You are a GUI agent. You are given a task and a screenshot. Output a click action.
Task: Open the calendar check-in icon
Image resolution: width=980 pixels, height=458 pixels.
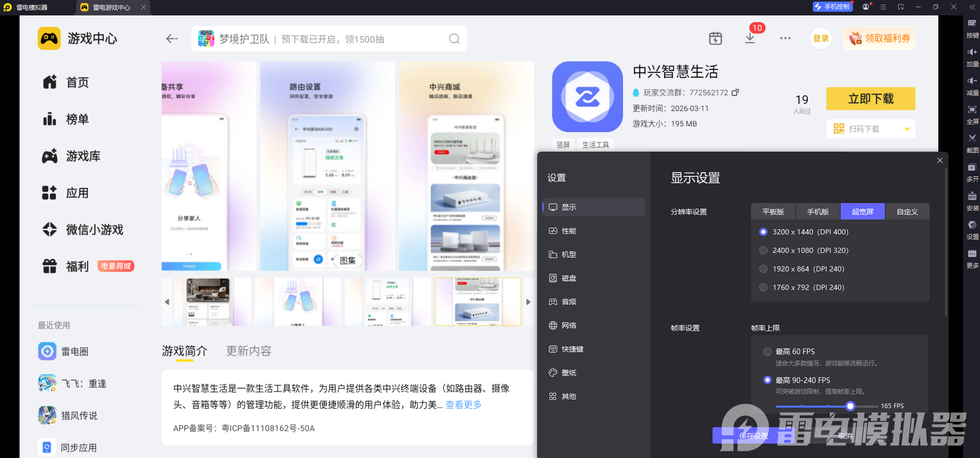click(x=716, y=39)
